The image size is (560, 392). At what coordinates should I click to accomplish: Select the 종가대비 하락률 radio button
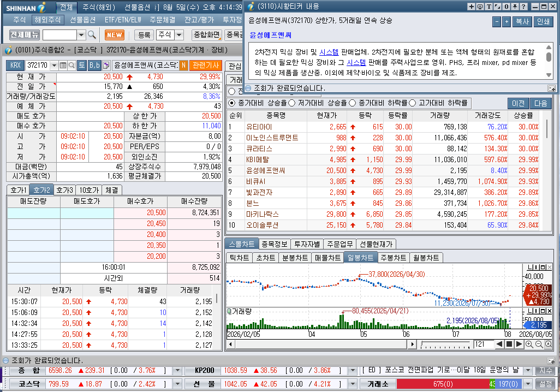[353, 103]
